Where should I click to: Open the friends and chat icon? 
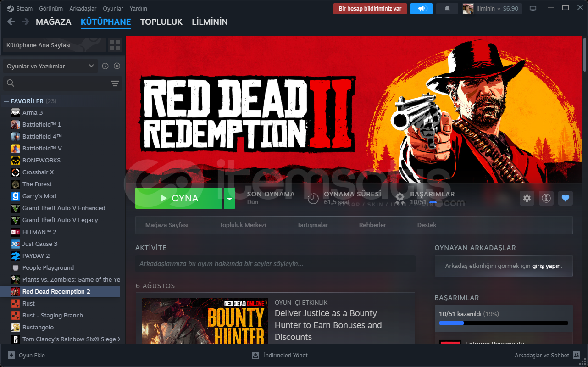[x=577, y=355]
